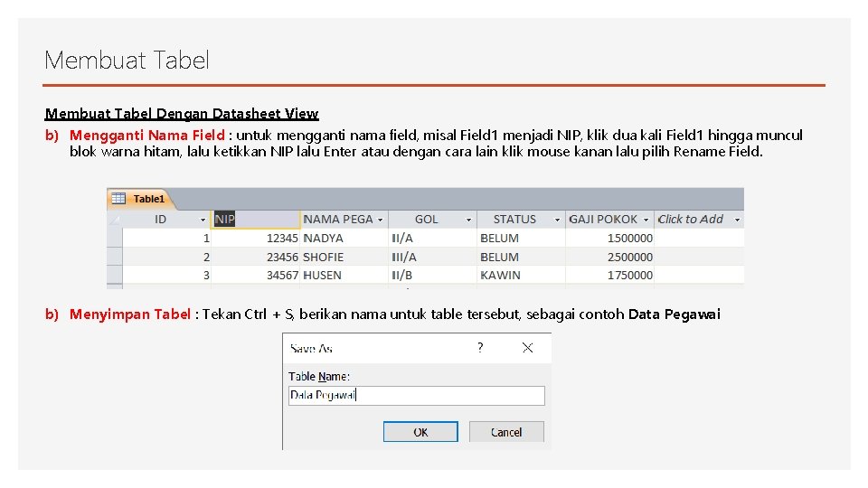
Task: Close the Save As dialog with X
Action: coord(527,347)
